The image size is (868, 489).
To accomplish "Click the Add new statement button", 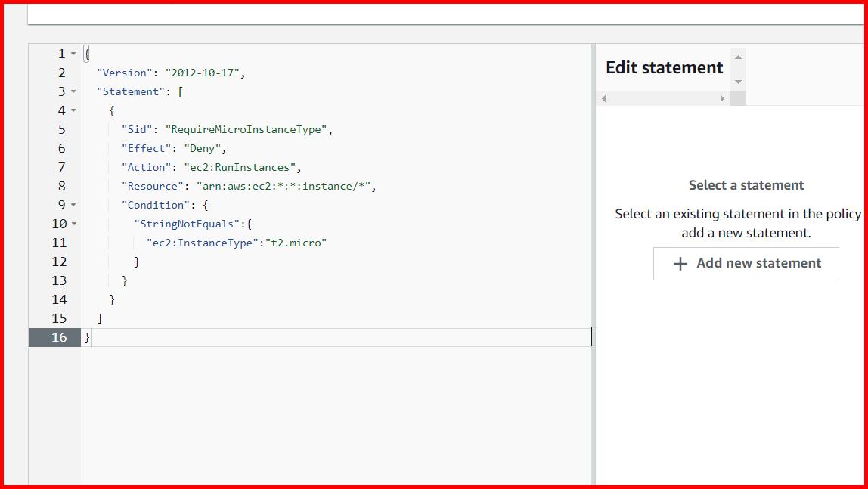I will click(x=746, y=263).
